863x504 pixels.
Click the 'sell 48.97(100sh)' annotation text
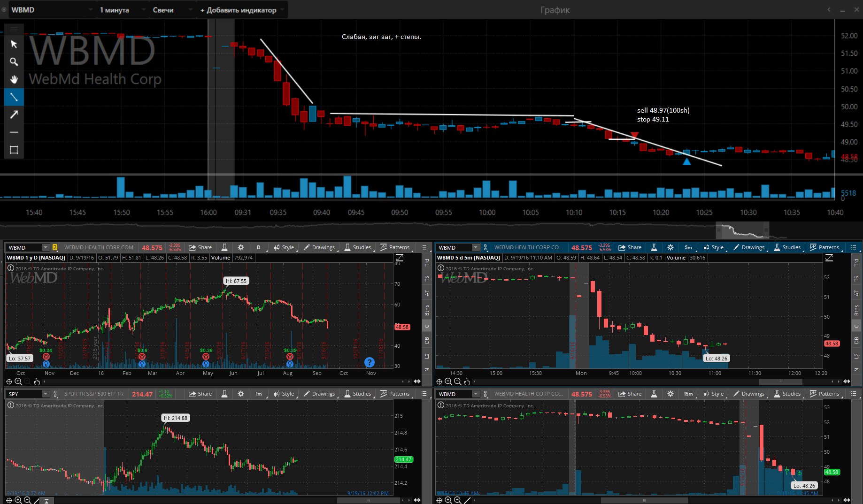(663, 110)
